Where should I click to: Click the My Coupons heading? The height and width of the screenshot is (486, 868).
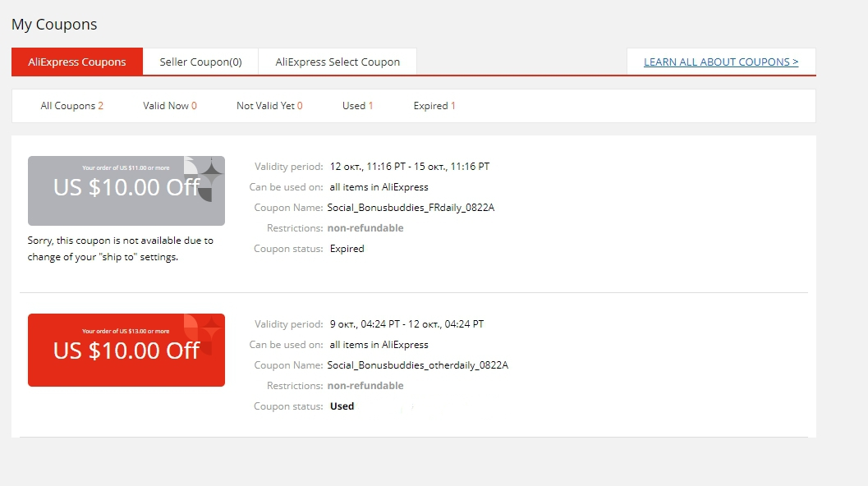pos(54,25)
